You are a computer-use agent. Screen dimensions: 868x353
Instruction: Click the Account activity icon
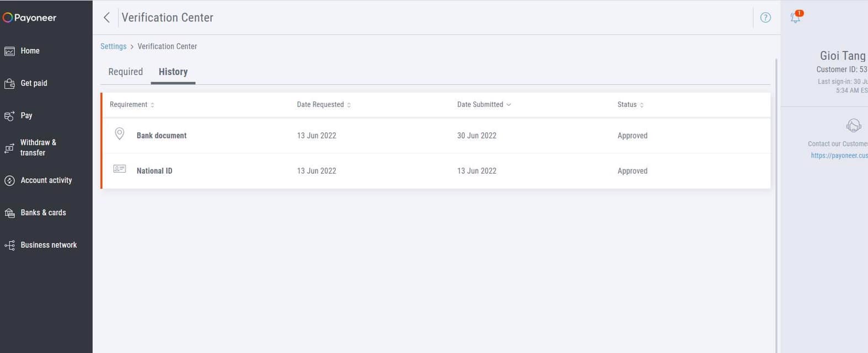point(10,181)
